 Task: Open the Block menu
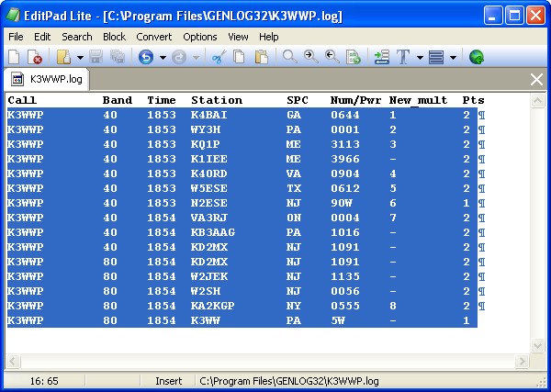114,37
